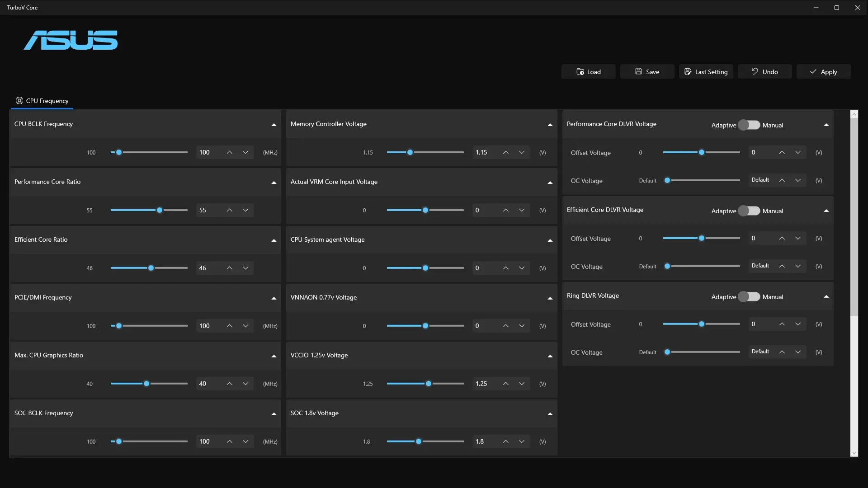Click the vertical scrollbar down arrow

point(854,453)
